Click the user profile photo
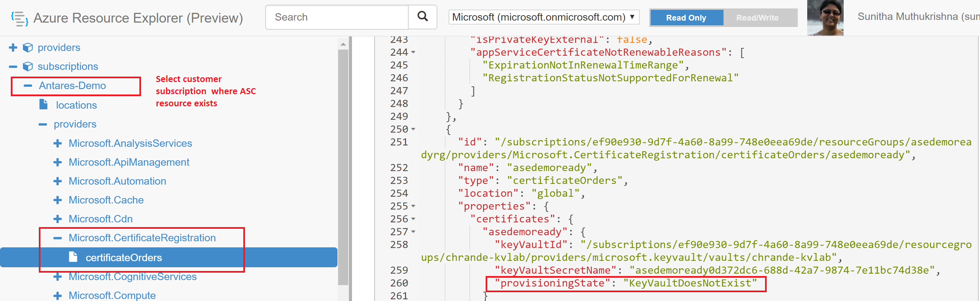Image resolution: width=980 pixels, height=301 pixels. point(825,18)
